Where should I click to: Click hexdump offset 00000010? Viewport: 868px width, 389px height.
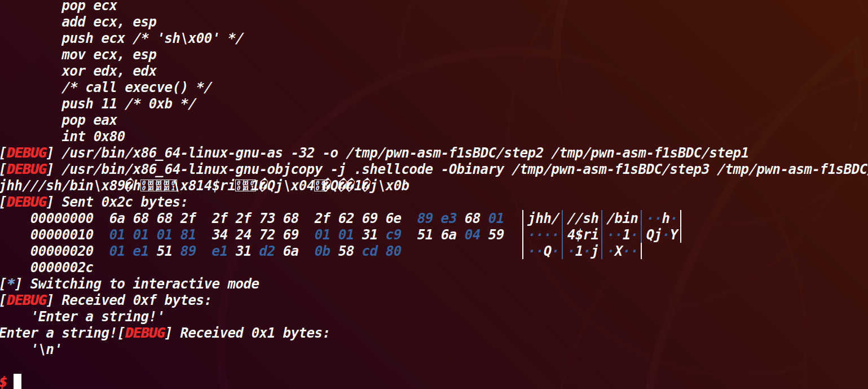pos(61,235)
